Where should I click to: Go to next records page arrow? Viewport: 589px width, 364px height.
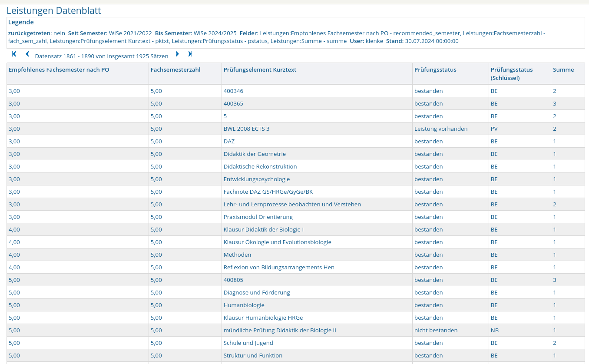[x=177, y=54]
